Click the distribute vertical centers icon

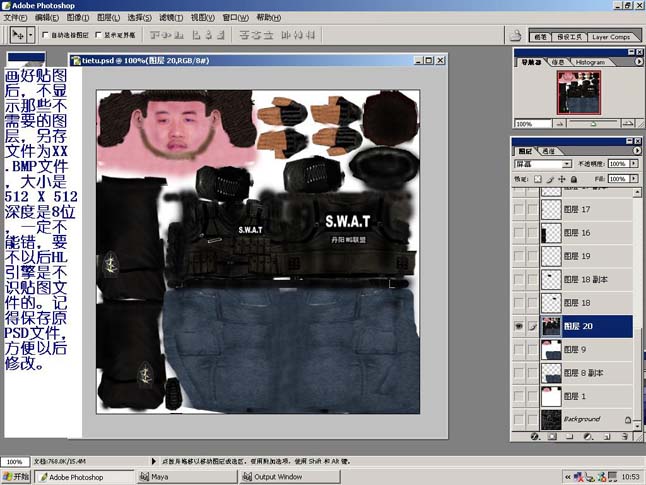[256, 35]
